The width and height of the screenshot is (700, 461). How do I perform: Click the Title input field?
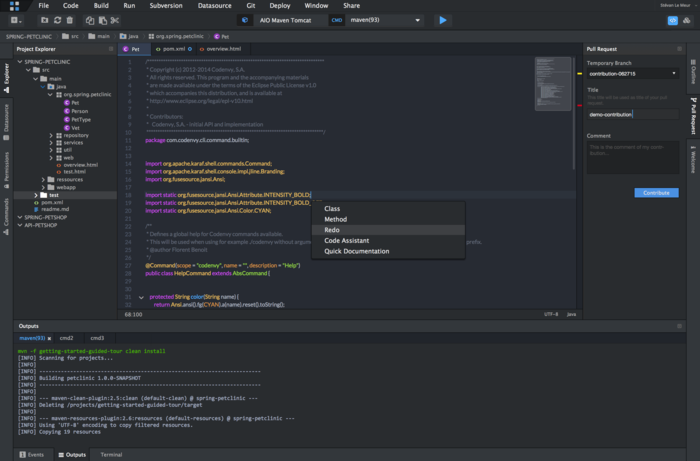point(634,114)
